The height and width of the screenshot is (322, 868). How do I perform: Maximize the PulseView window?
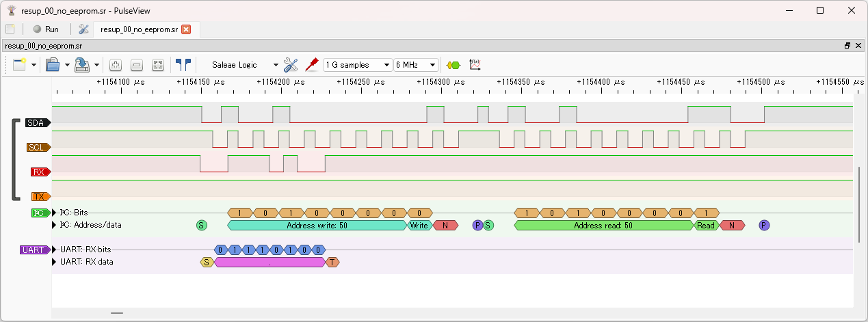pos(820,10)
